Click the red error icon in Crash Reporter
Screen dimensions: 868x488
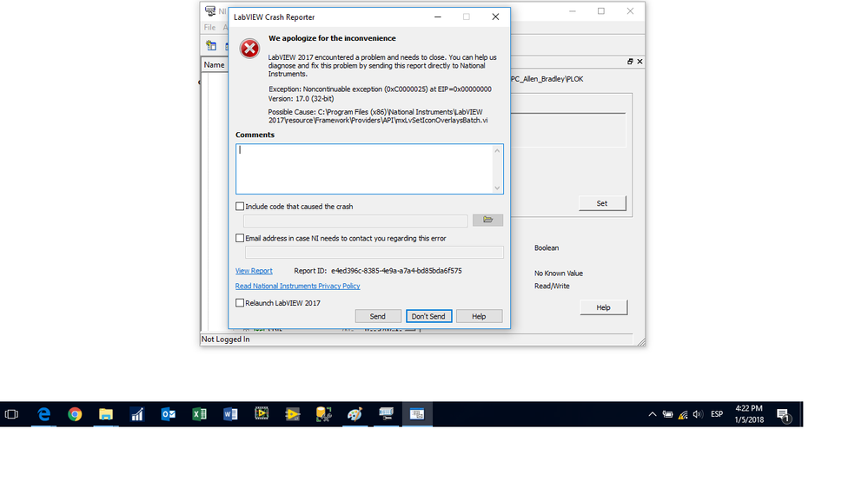249,49
